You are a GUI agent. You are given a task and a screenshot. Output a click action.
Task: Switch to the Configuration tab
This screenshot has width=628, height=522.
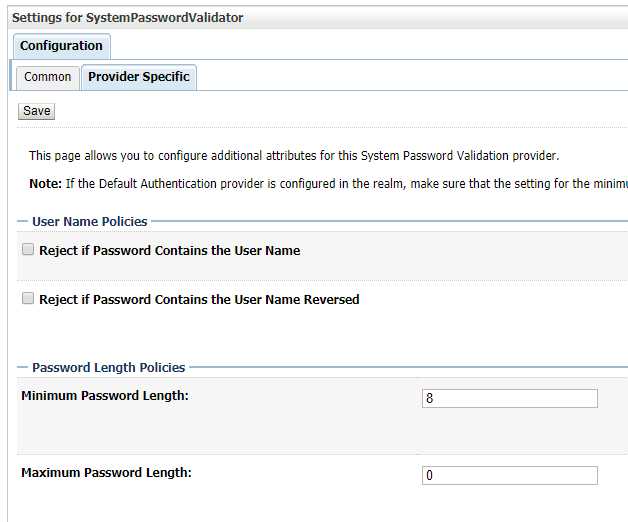(x=61, y=46)
